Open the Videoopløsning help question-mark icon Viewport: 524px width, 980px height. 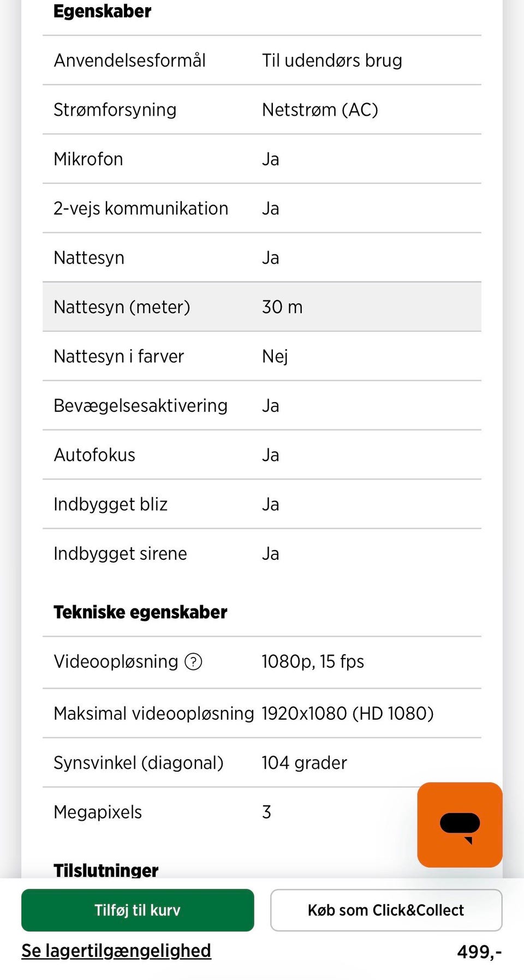tap(193, 662)
